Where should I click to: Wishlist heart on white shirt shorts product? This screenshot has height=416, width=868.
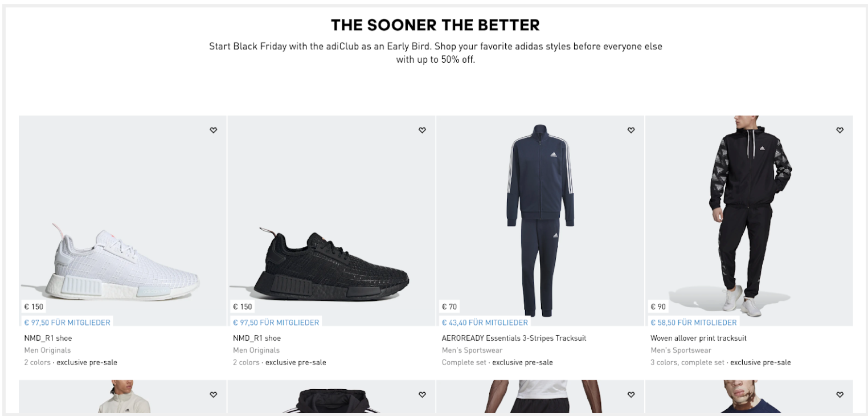[631, 394]
